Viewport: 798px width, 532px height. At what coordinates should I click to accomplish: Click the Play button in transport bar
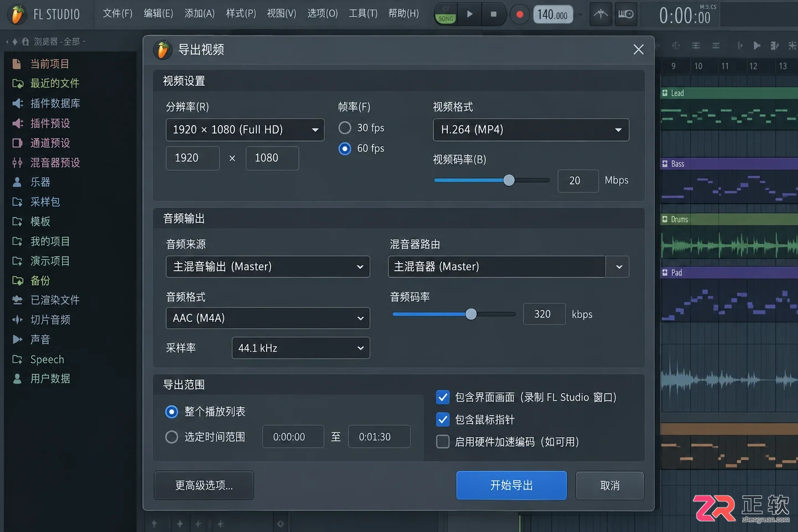tap(470, 14)
